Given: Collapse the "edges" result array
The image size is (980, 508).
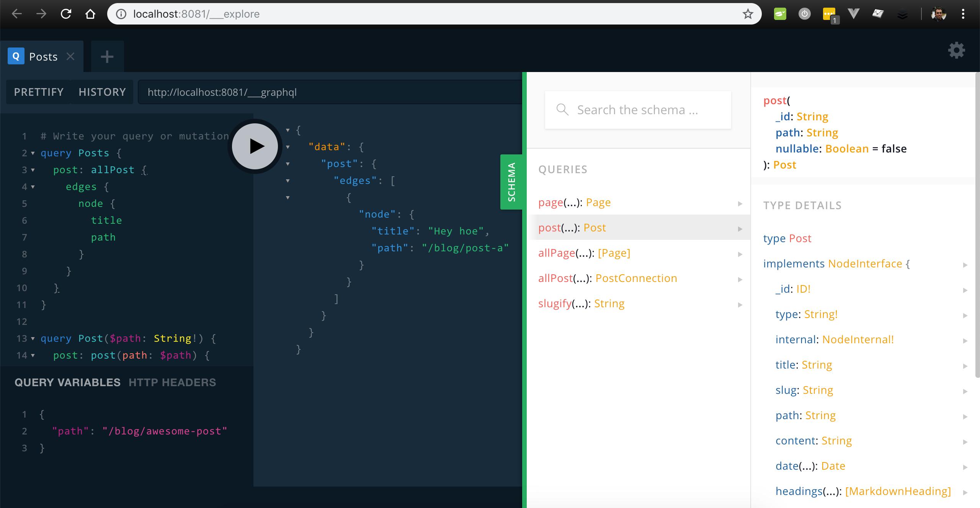Looking at the screenshot, I should pyautogui.click(x=288, y=181).
